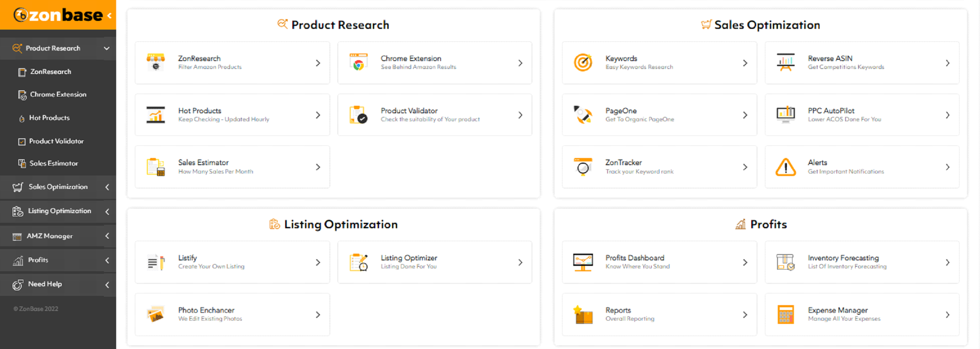This screenshot has width=980, height=349.
Task: Click the Reports star box icon
Action: [x=583, y=314]
